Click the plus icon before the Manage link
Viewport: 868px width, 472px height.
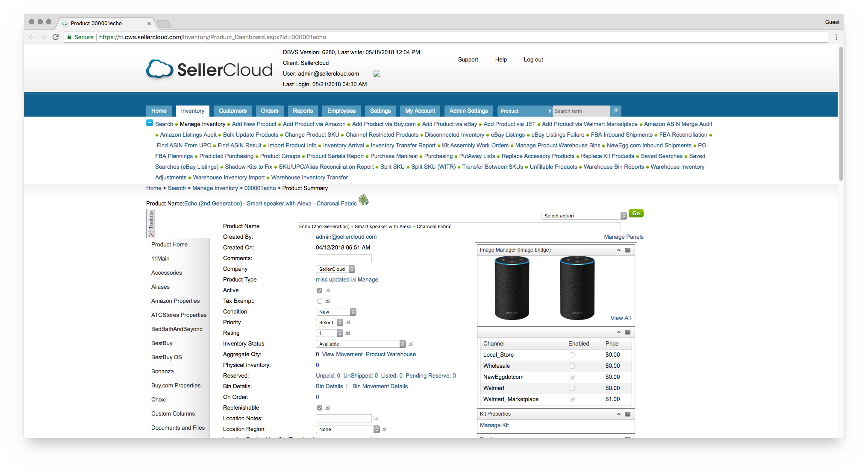tap(354, 279)
